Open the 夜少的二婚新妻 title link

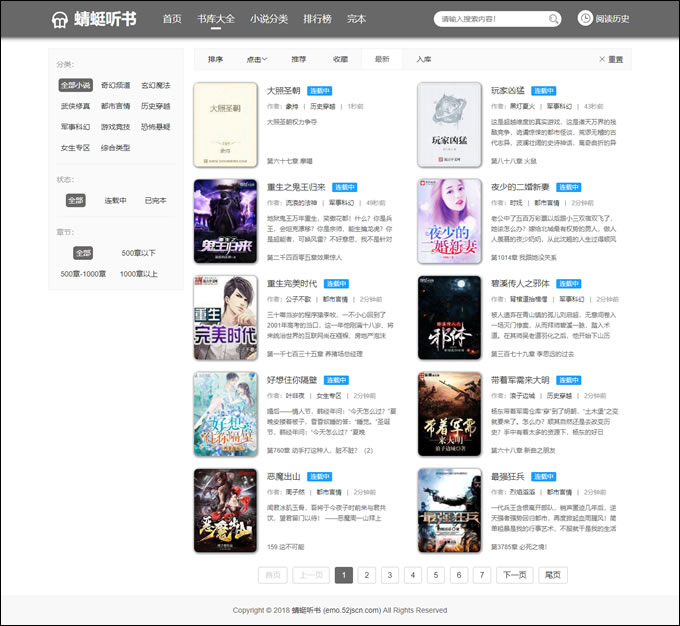pos(520,187)
